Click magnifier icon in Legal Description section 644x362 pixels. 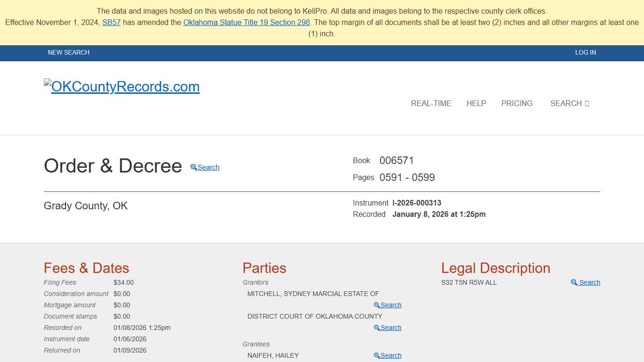point(574,283)
